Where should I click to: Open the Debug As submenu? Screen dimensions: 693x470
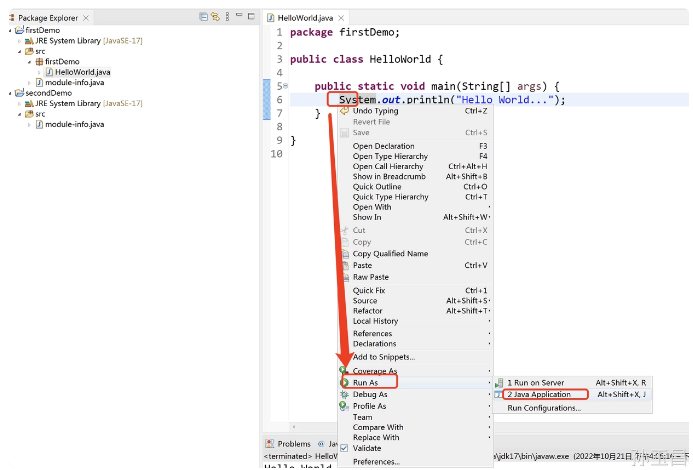tap(415, 394)
